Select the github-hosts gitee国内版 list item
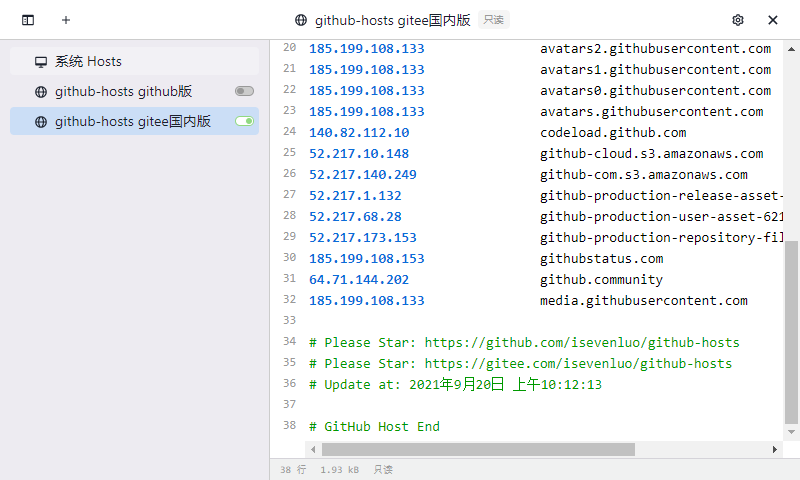 134,121
